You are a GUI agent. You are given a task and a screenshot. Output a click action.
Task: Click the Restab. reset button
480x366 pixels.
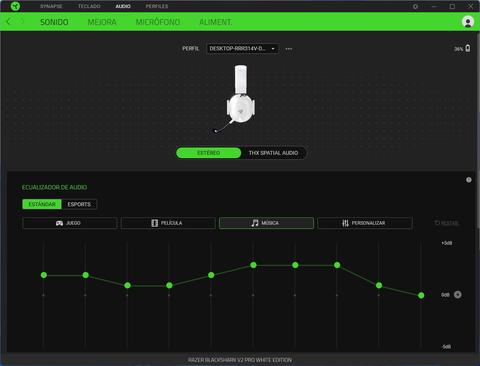click(x=447, y=223)
